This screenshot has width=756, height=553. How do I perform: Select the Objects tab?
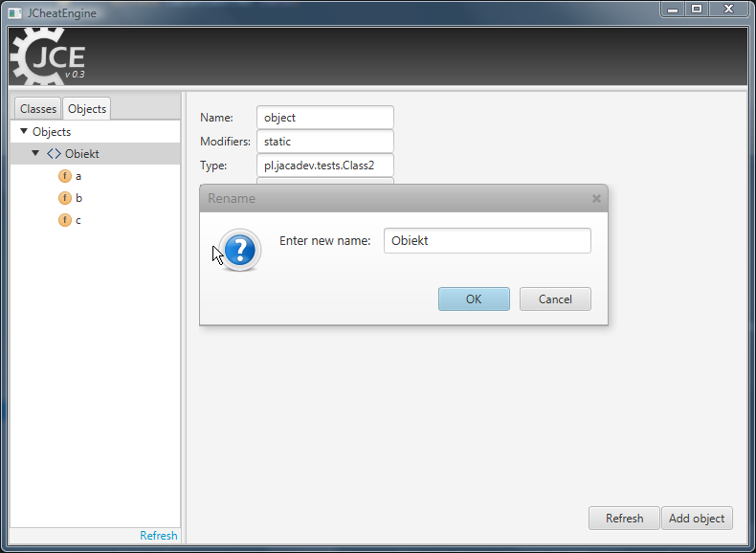[87, 109]
